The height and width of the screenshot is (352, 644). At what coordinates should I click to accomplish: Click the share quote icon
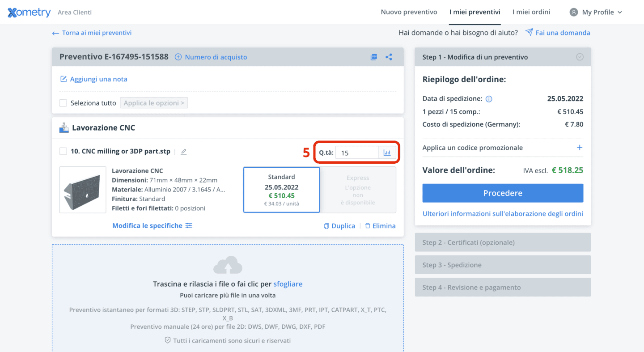tap(389, 57)
